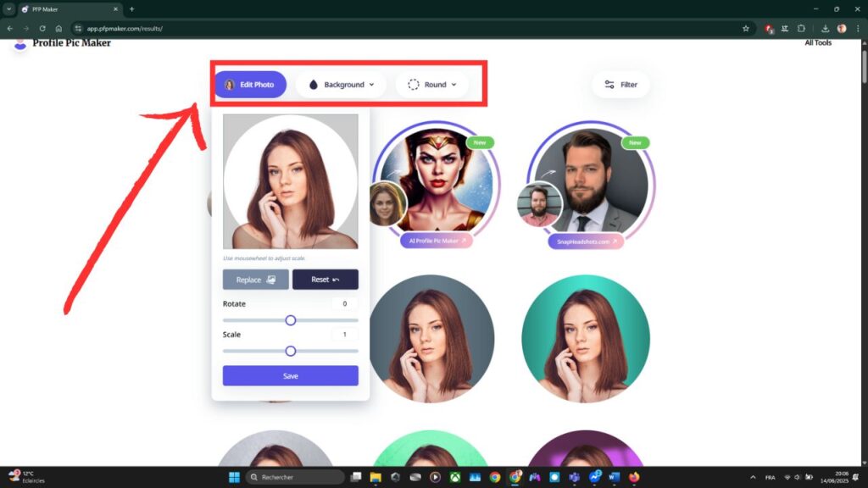868x488 pixels.
Task: Open the Windows Start menu
Action: coord(234,477)
